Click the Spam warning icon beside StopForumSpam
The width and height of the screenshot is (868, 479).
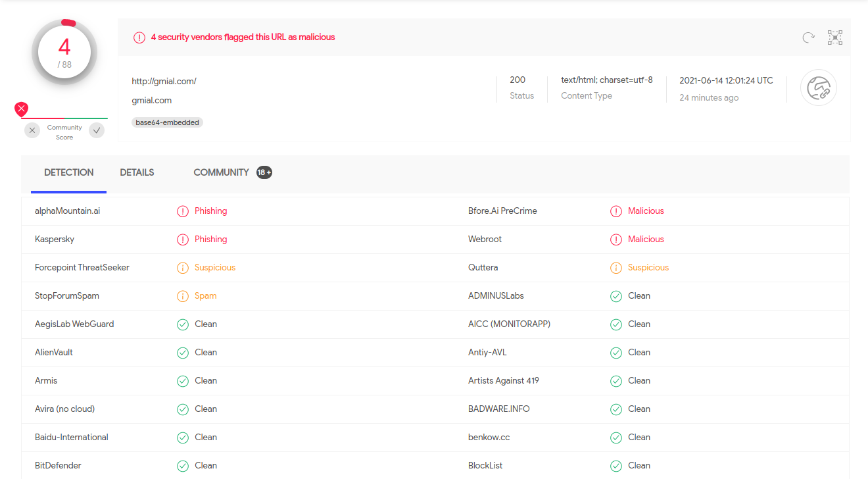(183, 295)
